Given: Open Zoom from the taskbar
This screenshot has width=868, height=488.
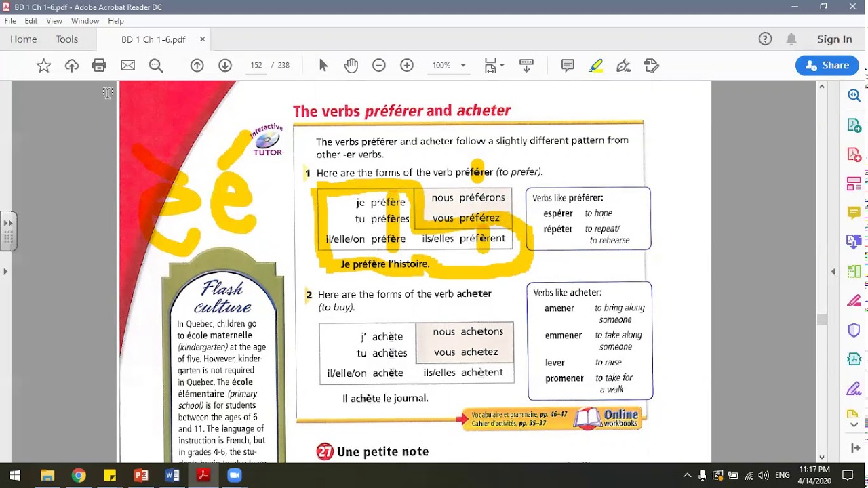Looking at the screenshot, I should coord(235,475).
